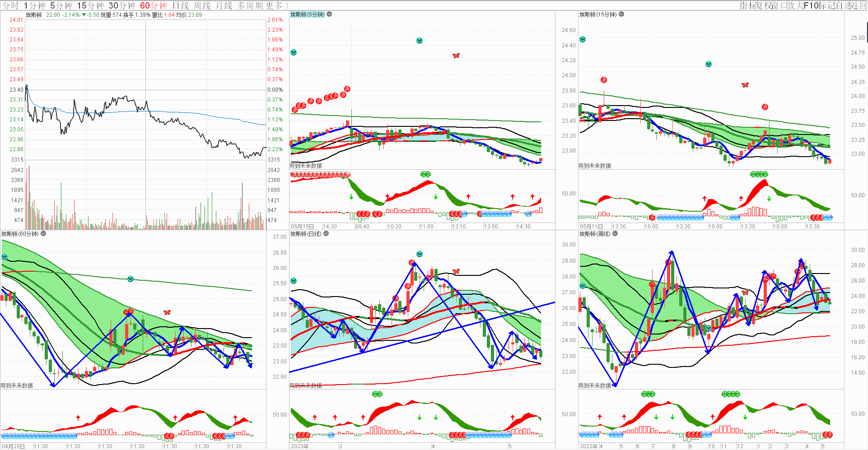Click red S marker near 23.80 in 15-minute chart

point(604,80)
